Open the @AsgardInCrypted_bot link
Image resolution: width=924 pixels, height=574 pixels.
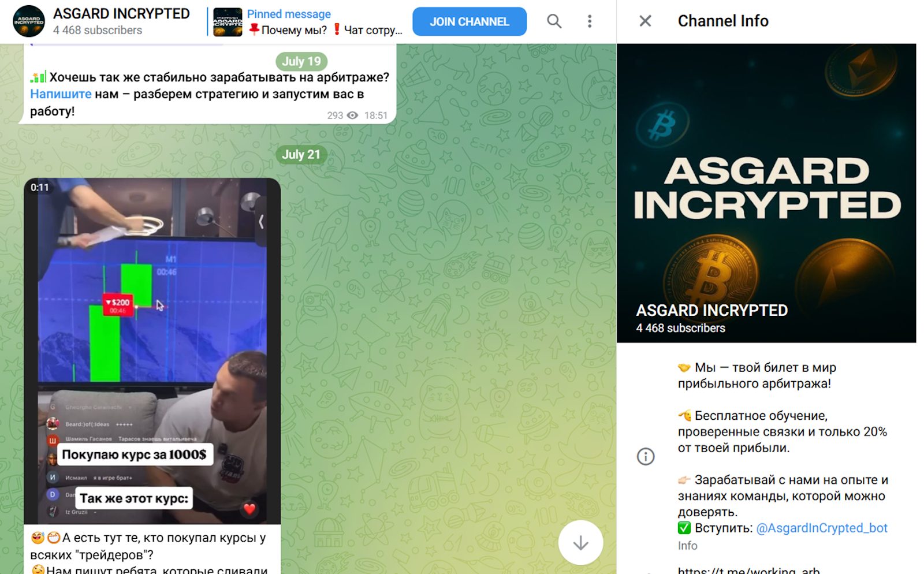coord(821,528)
